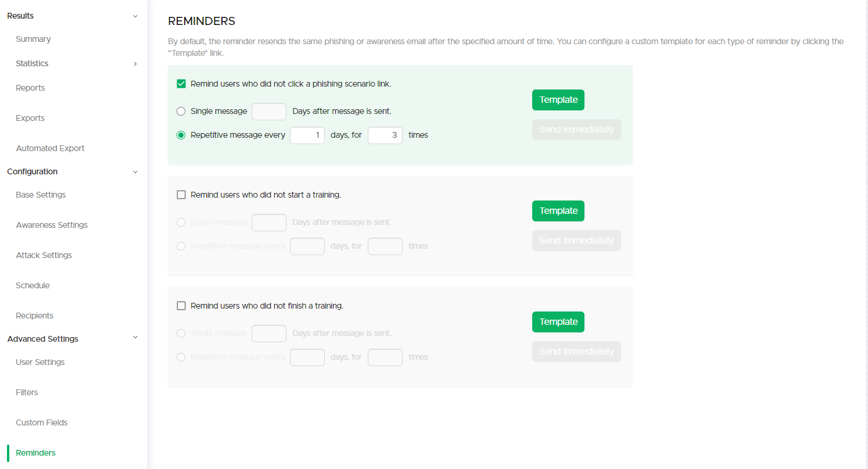Click the Statistics sidebar label

[x=32, y=63]
